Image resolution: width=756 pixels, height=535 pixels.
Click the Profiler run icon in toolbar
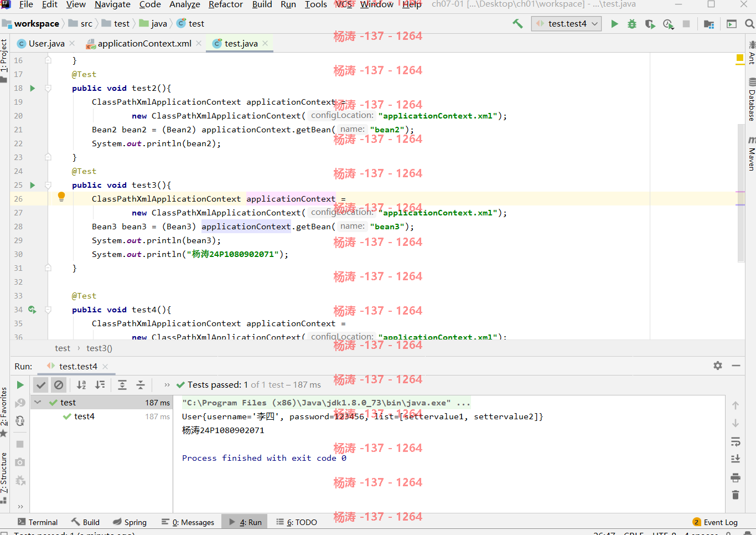coord(668,24)
